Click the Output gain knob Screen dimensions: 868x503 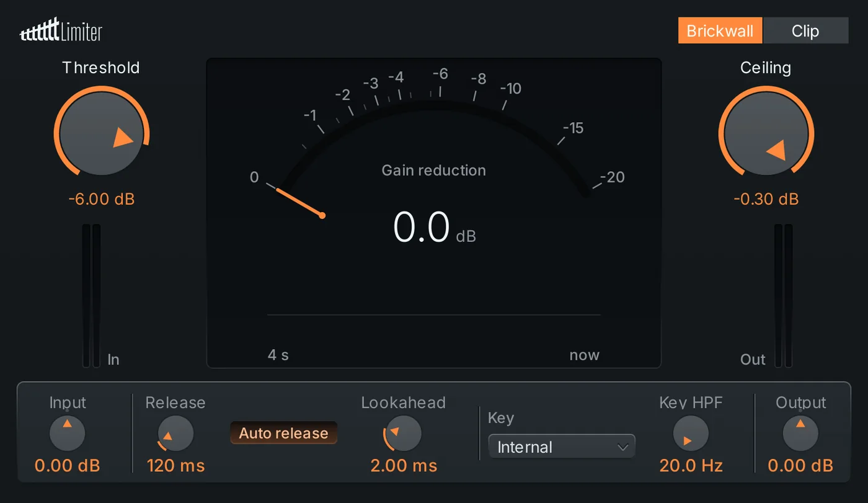coord(800,433)
